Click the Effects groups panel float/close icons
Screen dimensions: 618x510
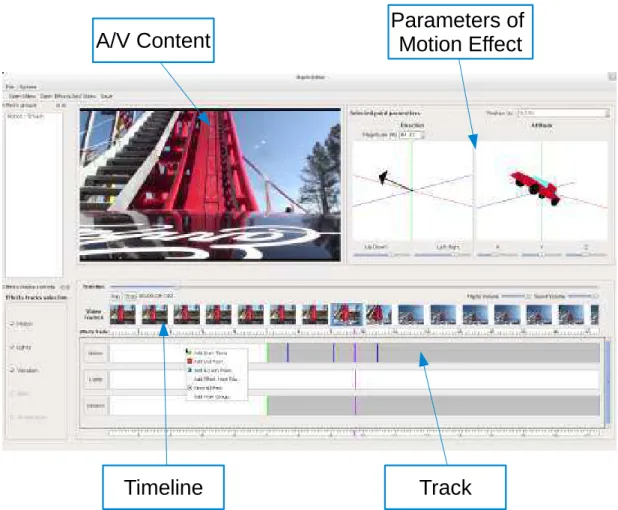61,106
